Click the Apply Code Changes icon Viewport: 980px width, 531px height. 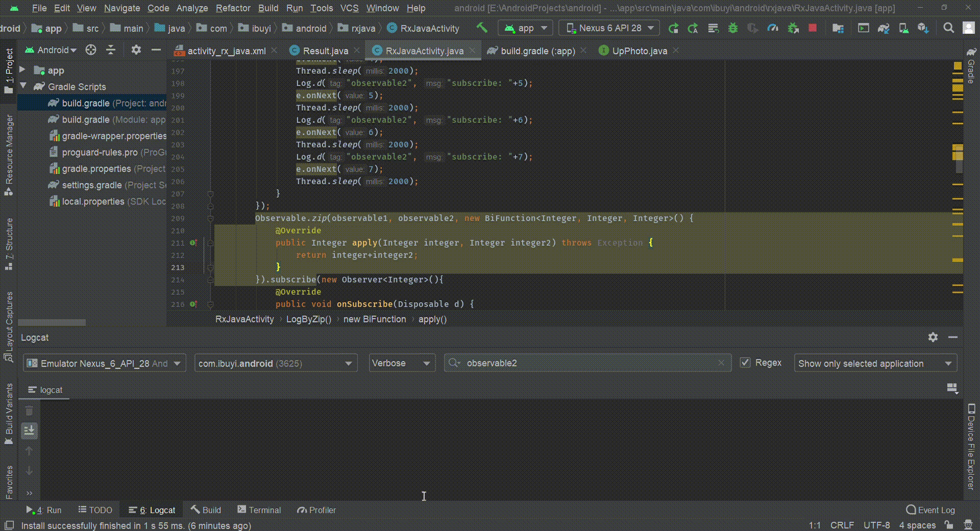click(713, 28)
